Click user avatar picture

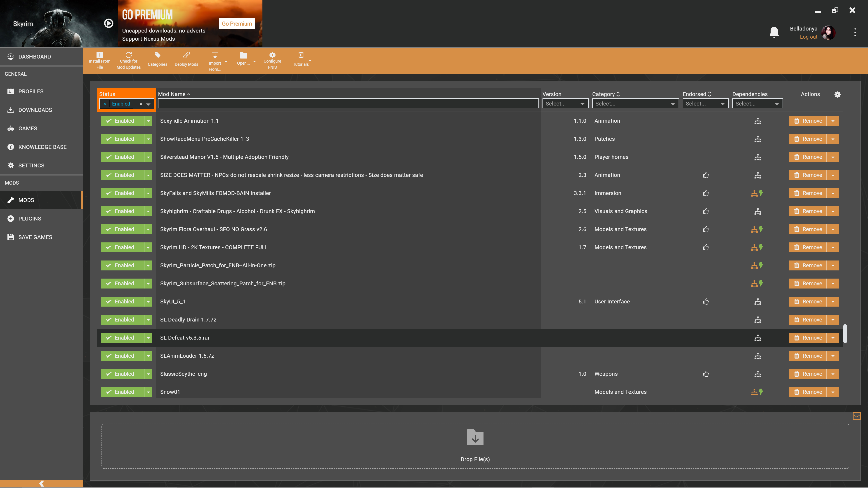coord(829,33)
